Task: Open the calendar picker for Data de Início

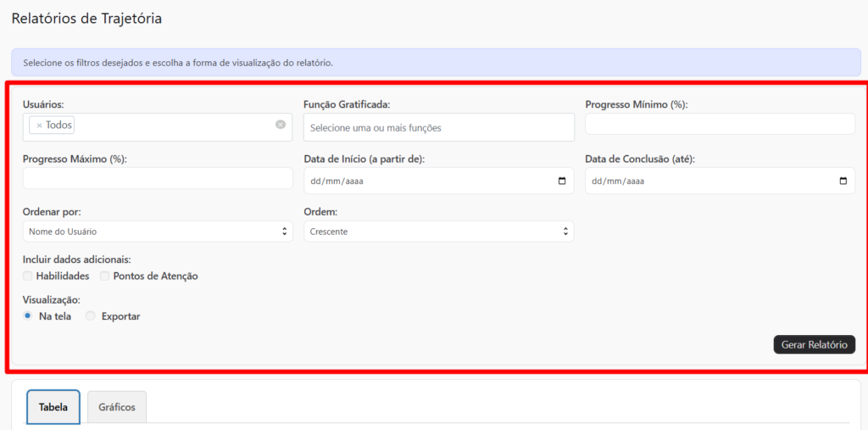Action: 562,181
